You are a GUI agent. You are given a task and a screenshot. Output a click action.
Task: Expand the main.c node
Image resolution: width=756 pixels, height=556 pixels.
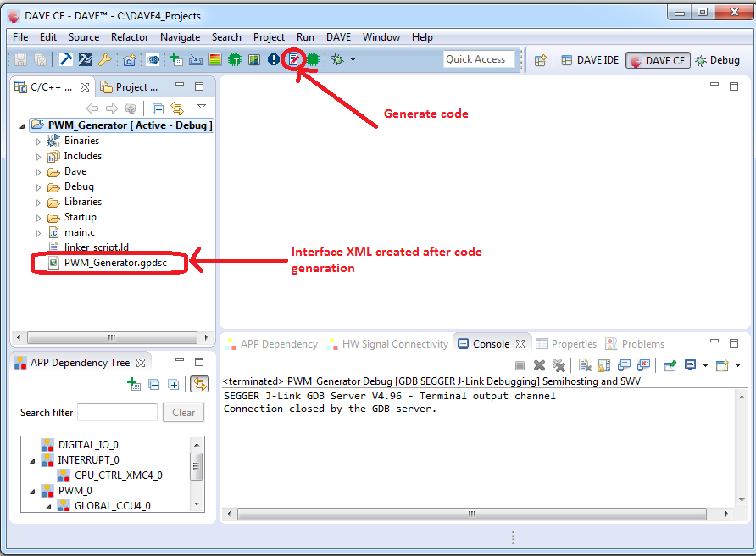click(x=39, y=233)
